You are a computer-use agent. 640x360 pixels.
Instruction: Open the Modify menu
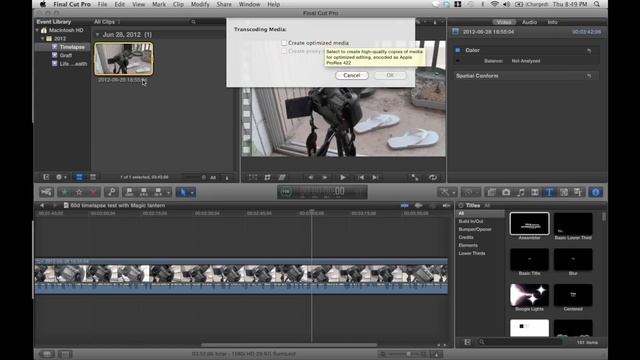point(200,4)
